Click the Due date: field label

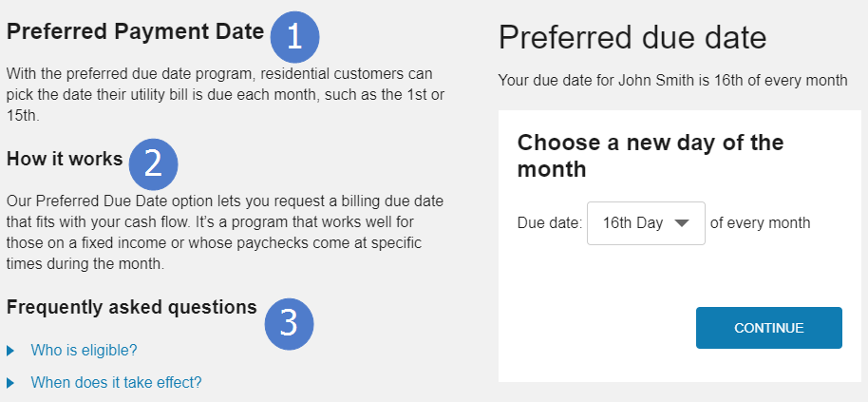(x=549, y=223)
